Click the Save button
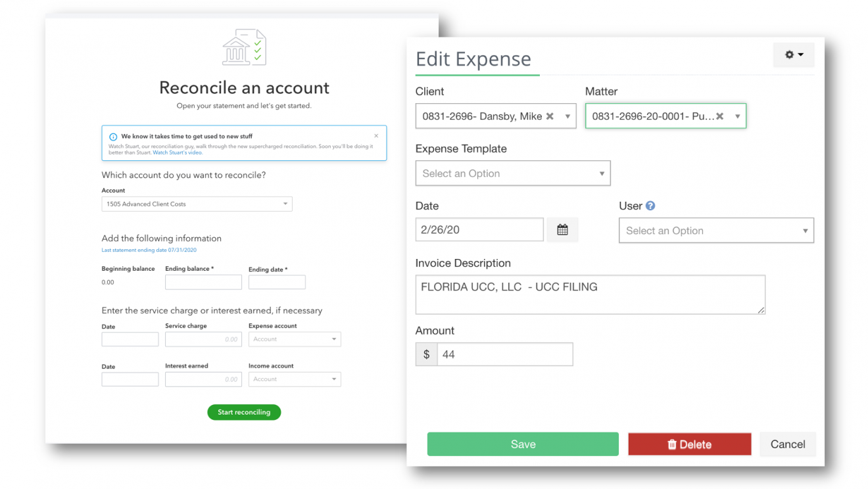 [x=523, y=444]
